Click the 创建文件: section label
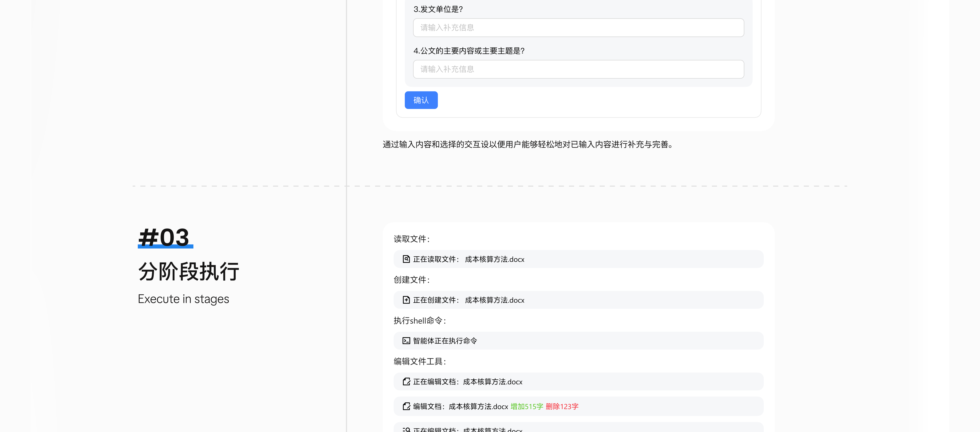The height and width of the screenshot is (432, 980). tap(412, 280)
